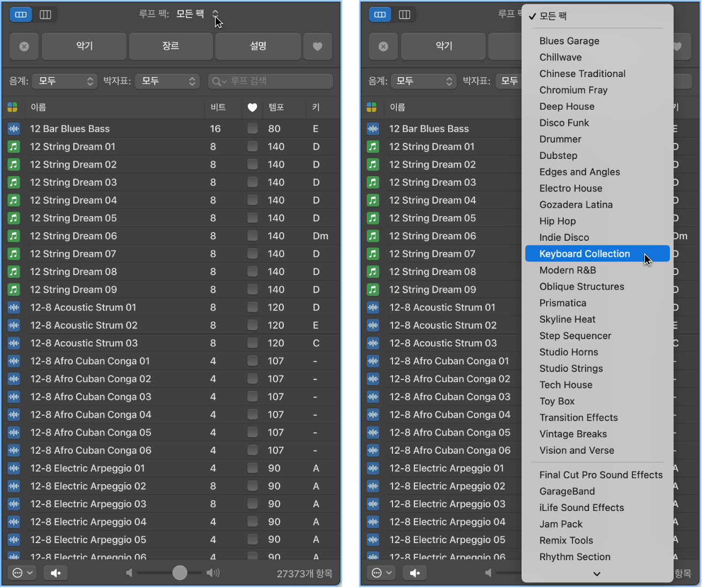
Task: Click down arrow at bottom of loop pack menu
Action: click(x=597, y=574)
